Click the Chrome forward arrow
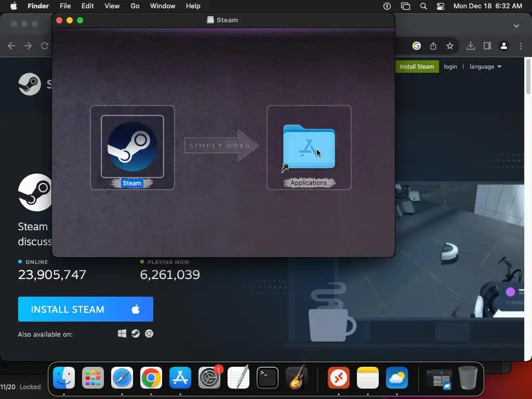 (28, 46)
